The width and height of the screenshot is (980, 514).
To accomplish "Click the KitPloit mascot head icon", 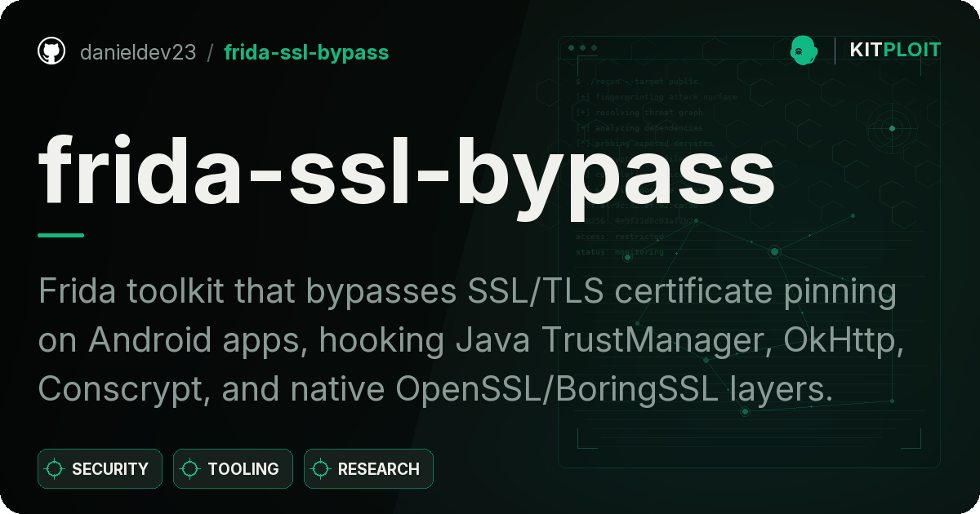I will click(804, 51).
